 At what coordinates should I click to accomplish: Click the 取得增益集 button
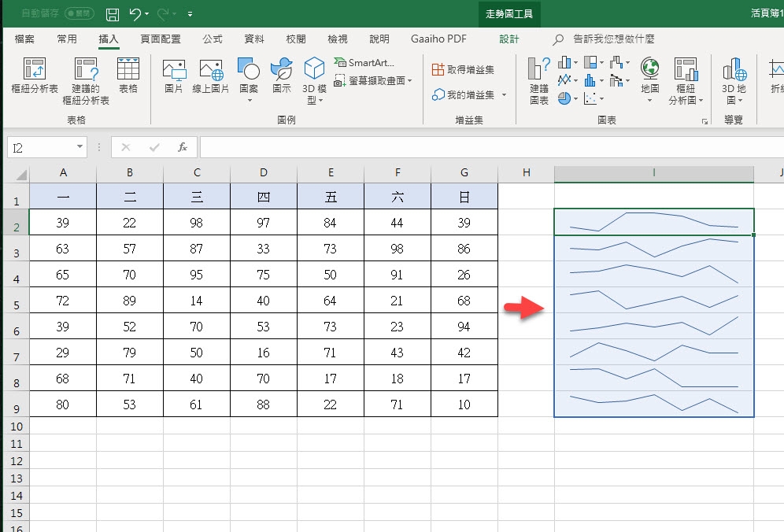pos(463,69)
